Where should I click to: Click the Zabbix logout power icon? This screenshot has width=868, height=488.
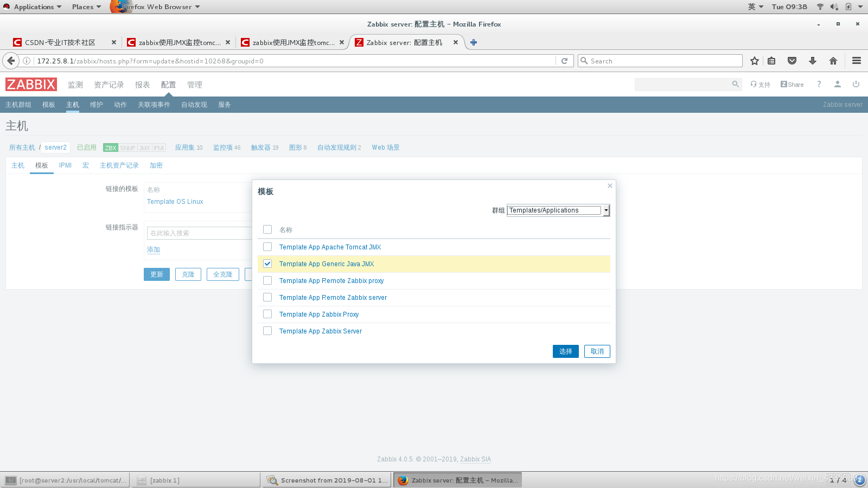(x=856, y=84)
